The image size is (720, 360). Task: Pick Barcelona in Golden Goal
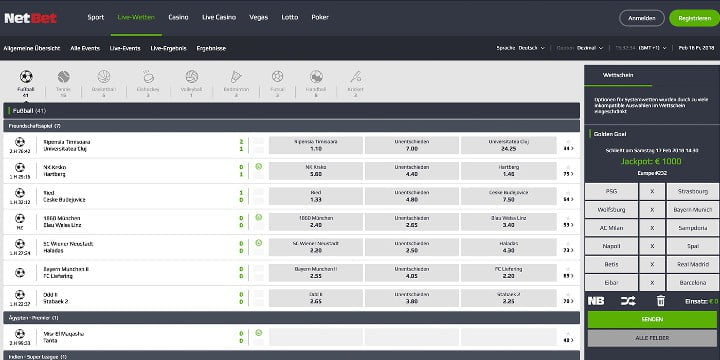(x=693, y=283)
